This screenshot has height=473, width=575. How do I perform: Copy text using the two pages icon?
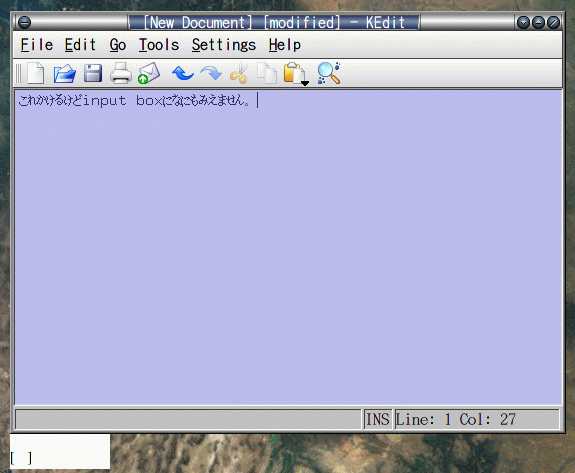point(267,73)
